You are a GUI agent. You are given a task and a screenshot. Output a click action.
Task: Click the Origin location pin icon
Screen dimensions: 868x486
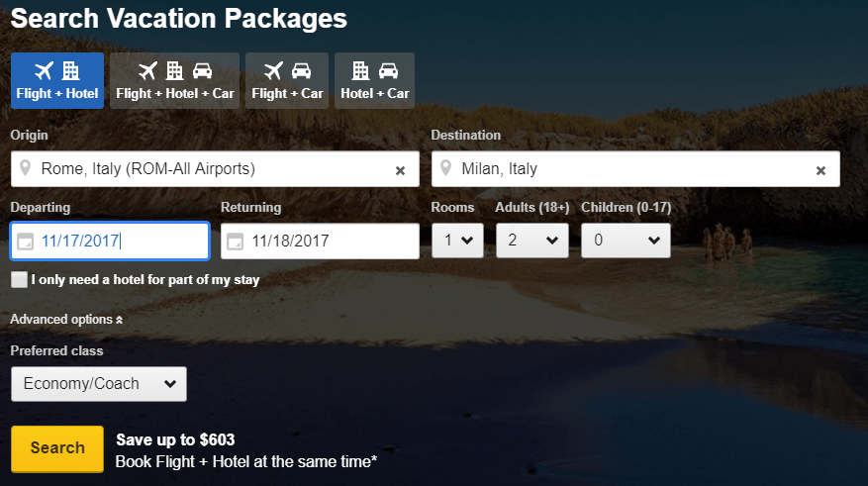[25, 167]
